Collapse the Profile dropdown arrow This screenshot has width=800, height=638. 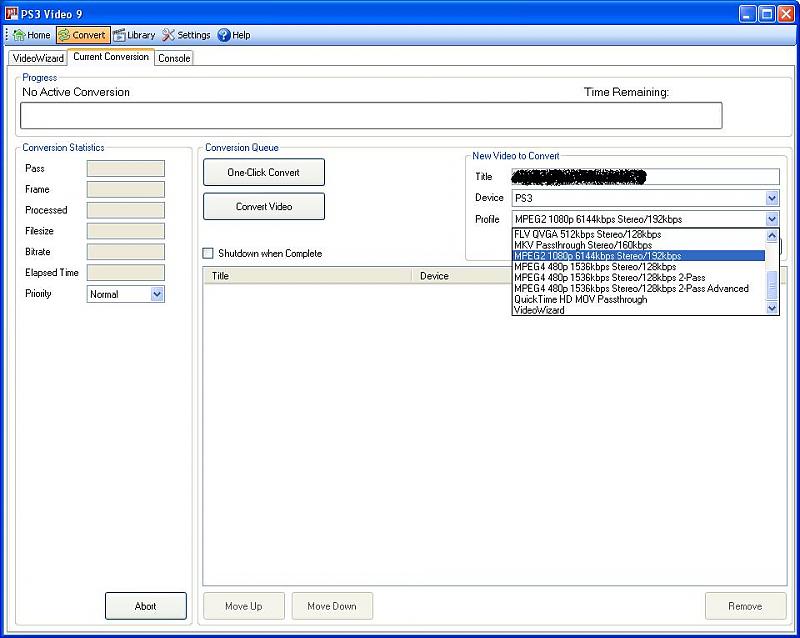(x=772, y=219)
